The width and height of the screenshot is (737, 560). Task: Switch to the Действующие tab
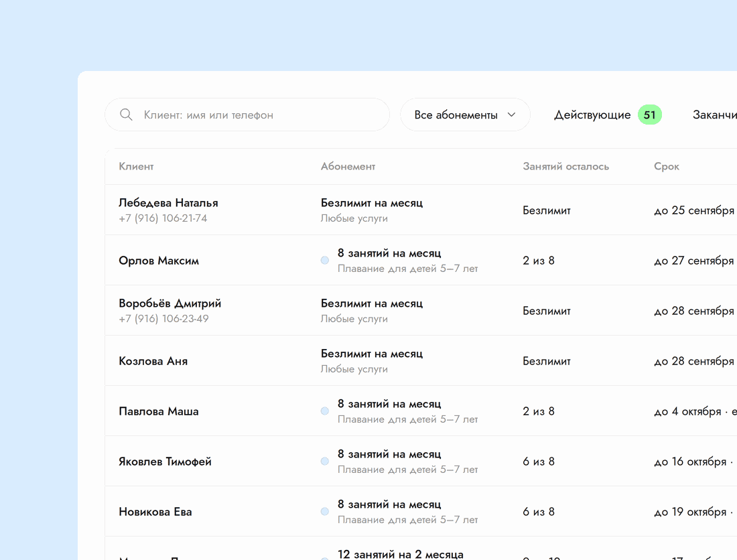tap(592, 115)
